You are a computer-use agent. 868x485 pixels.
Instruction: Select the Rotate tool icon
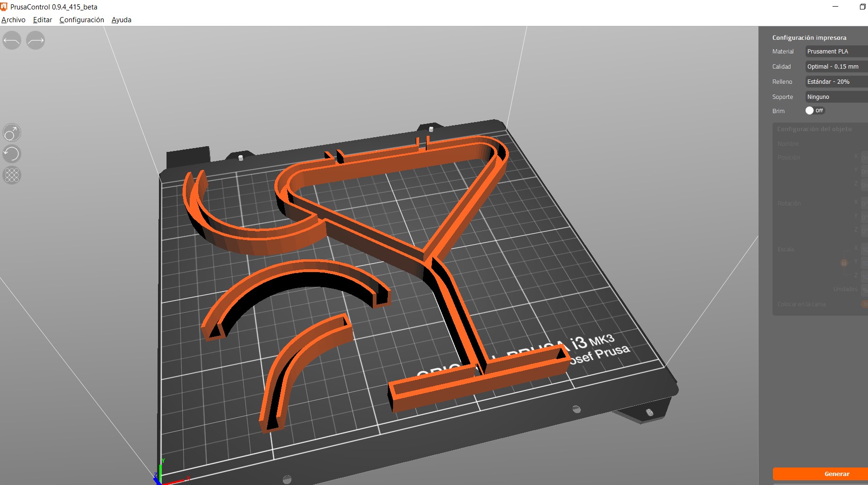tap(12, 154)
